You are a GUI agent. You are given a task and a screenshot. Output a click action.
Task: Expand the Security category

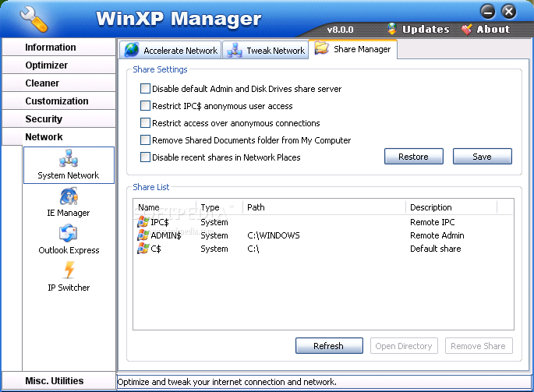(x=59, y=119)
